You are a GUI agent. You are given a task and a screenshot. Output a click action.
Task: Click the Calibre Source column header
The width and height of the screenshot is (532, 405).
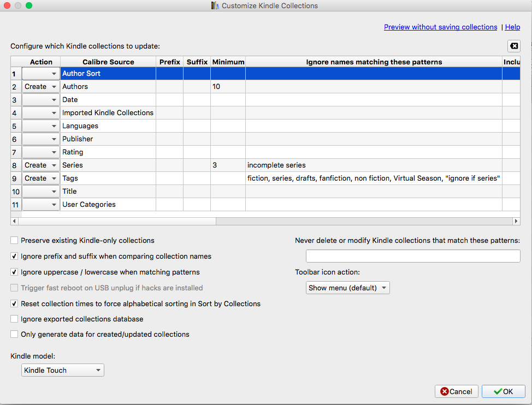[108, 62]
